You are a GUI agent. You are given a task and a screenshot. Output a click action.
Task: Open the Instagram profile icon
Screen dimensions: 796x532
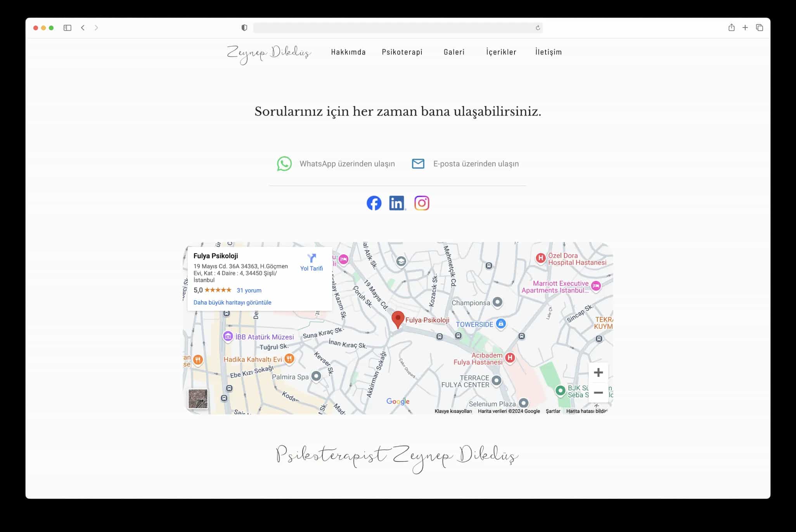422,203
